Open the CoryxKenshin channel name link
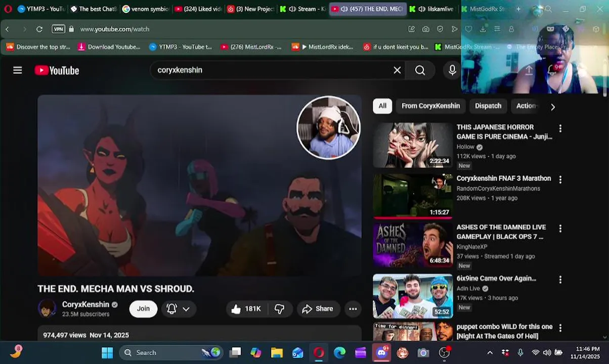 pyautogui.click(x=85, y=304)
